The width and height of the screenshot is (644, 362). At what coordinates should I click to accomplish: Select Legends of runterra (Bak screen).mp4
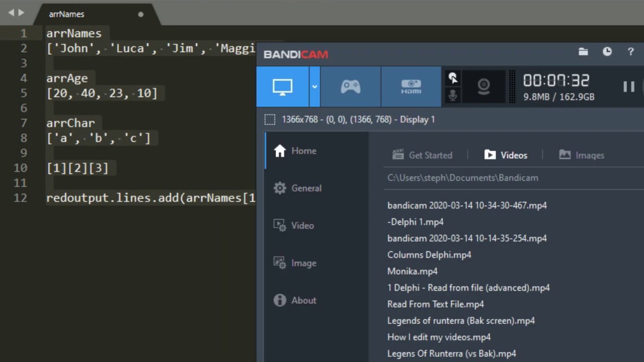click(x=461, y=321)
